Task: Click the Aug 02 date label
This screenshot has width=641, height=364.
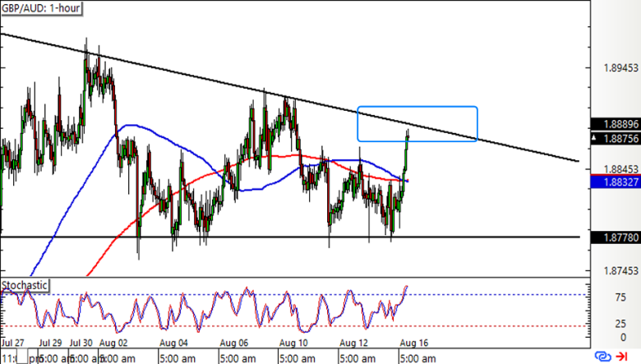Action: coord(113,343)
